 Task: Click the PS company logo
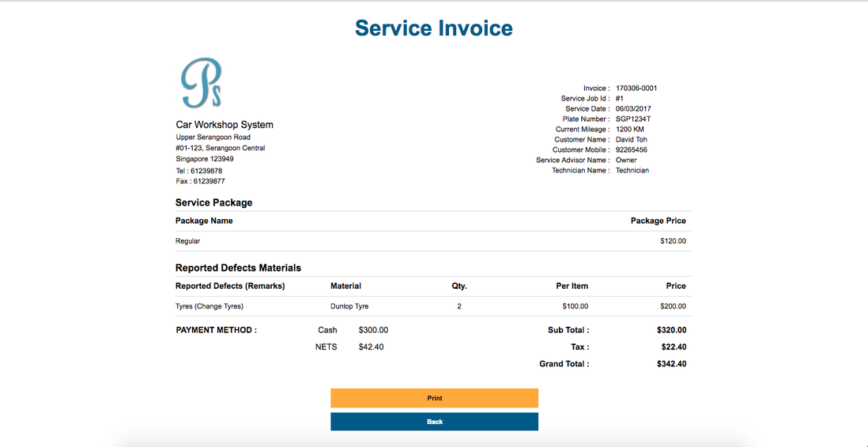click(x=201, y=83)
